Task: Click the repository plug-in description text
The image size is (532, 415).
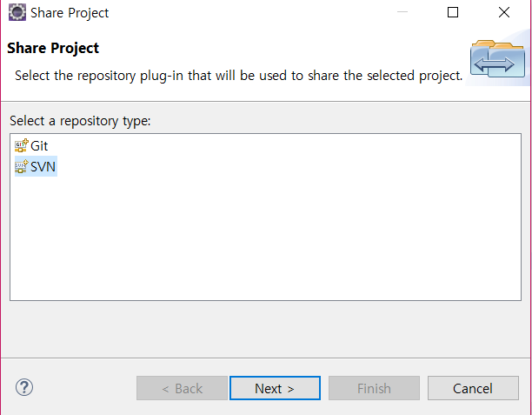Action: (x=238, y=76)
